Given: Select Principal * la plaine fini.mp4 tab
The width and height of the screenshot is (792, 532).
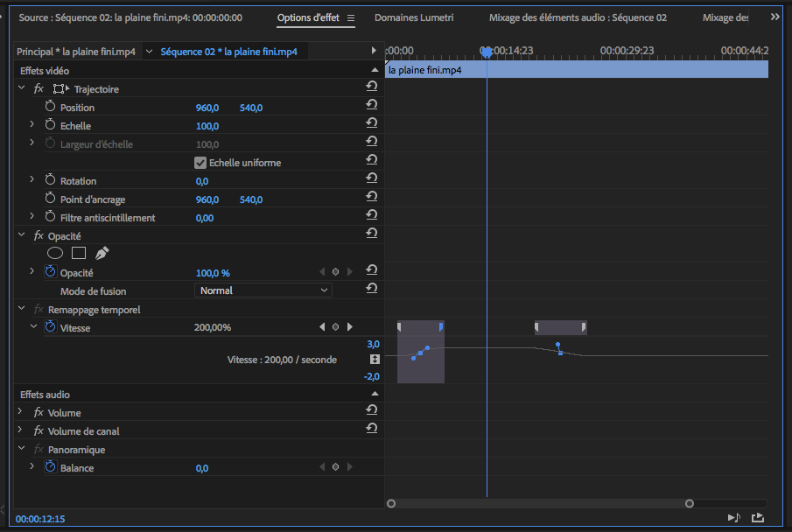Looking at the screenshot, I should (76, 52).
